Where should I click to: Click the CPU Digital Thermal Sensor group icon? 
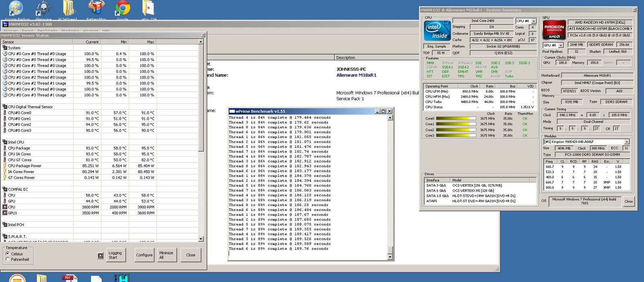(x=5, y=107)
